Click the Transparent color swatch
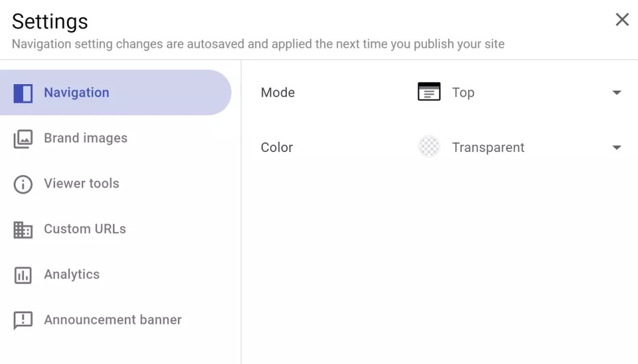This screenshot has width=638, height=364. coord(430,147)
